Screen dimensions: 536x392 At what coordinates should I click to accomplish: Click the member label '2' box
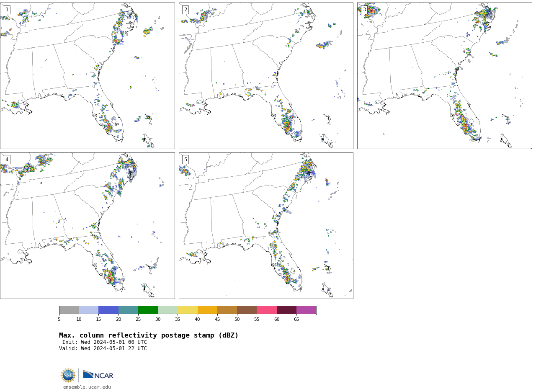[186, 10]
